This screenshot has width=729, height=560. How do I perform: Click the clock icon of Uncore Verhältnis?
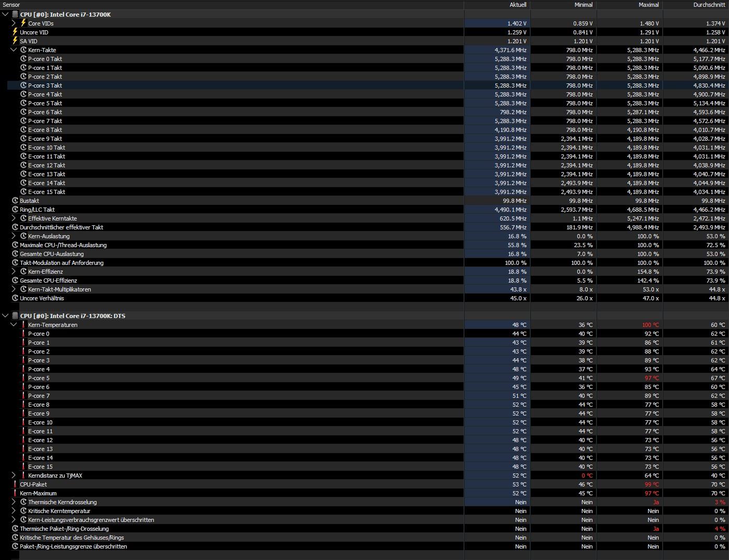pyautogui.click(x=15, y=298)
